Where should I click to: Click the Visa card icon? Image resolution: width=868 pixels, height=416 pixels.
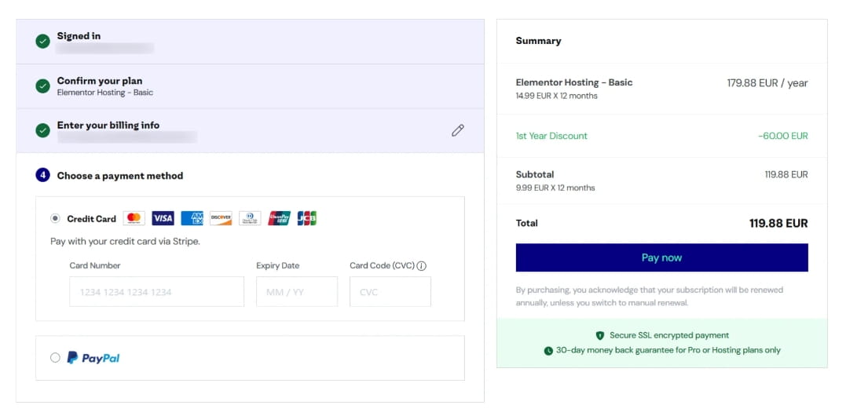point(163,218)
